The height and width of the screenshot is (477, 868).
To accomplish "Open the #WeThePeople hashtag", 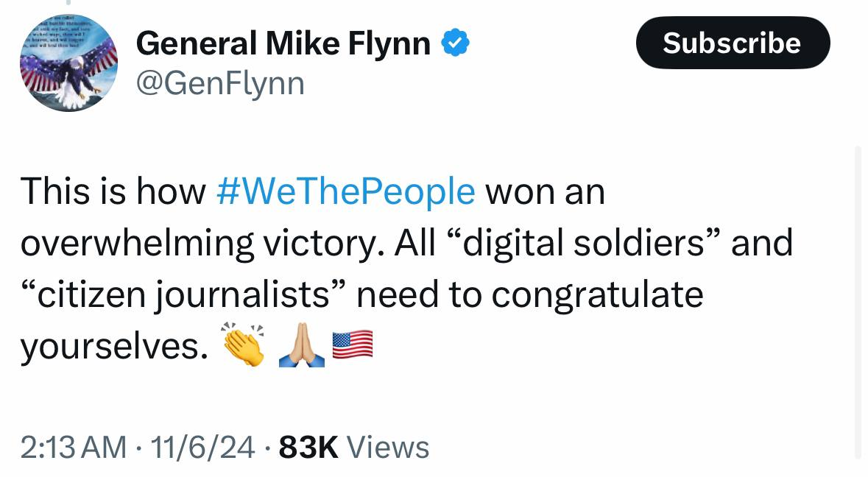I will coord(346,192).
